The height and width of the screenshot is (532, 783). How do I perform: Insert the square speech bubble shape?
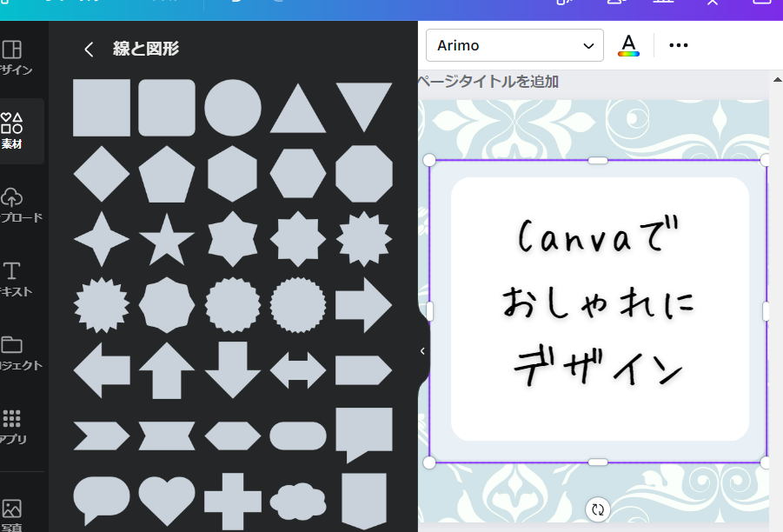coord(364,436)
